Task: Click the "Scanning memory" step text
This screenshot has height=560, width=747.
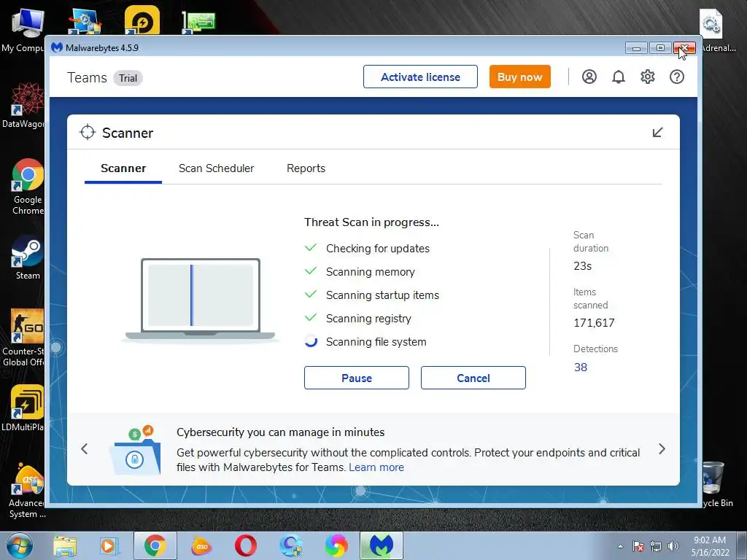Action: pyautogui.click(x=370, y=271)
